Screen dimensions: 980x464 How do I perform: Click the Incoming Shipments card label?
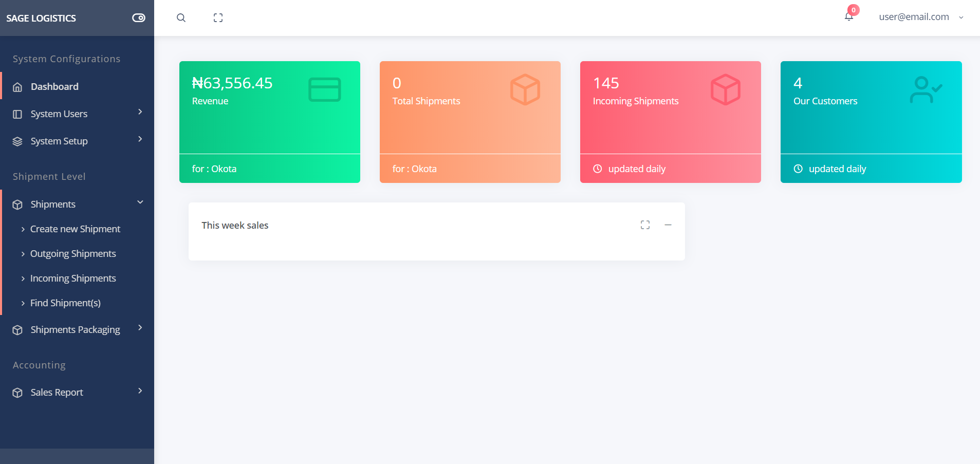pos(636,101)
